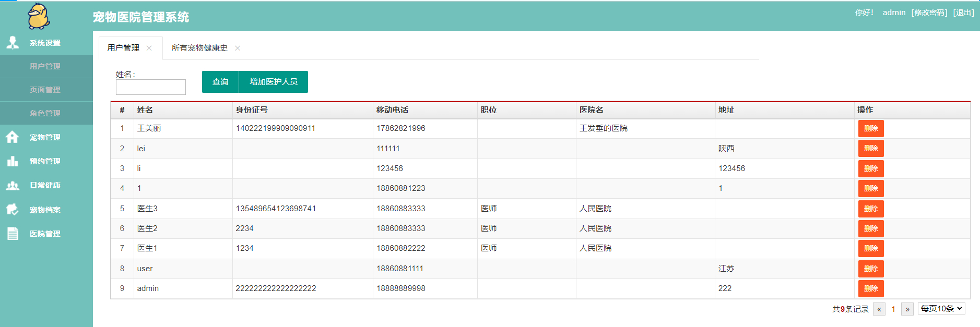
Task: Click ID number 135489654123698741
Action: coord(276,209)
